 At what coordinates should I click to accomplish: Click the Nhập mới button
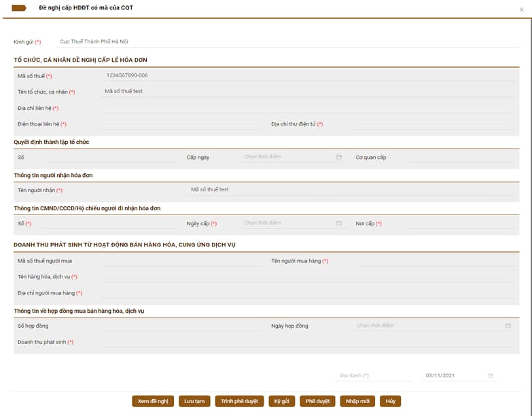357,401
